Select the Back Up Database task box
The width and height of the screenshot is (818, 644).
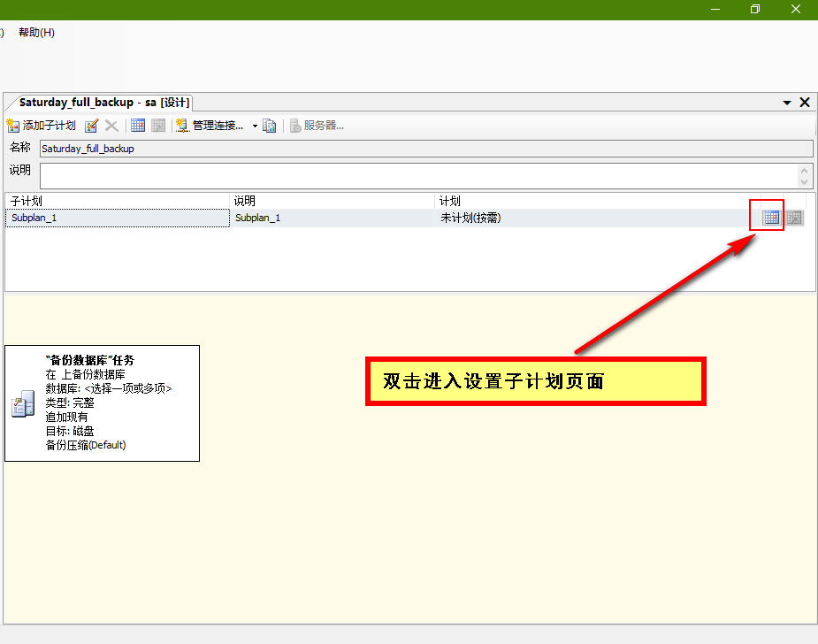click(102, 403)
